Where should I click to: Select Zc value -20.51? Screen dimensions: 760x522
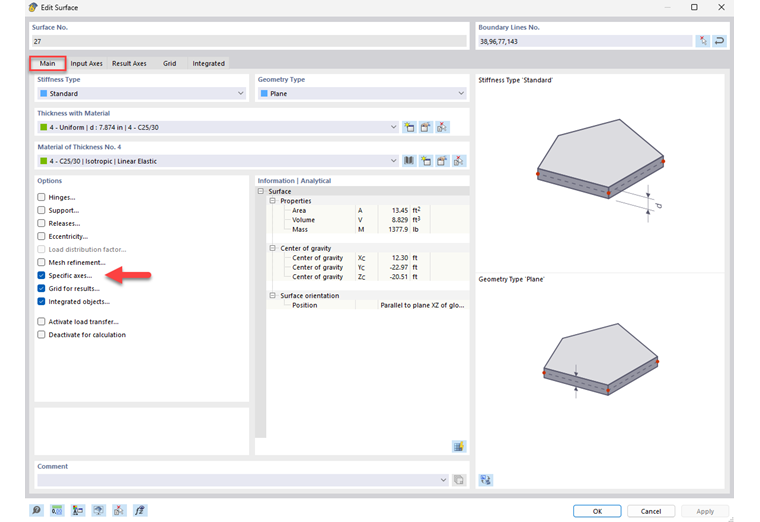point(398,277)
